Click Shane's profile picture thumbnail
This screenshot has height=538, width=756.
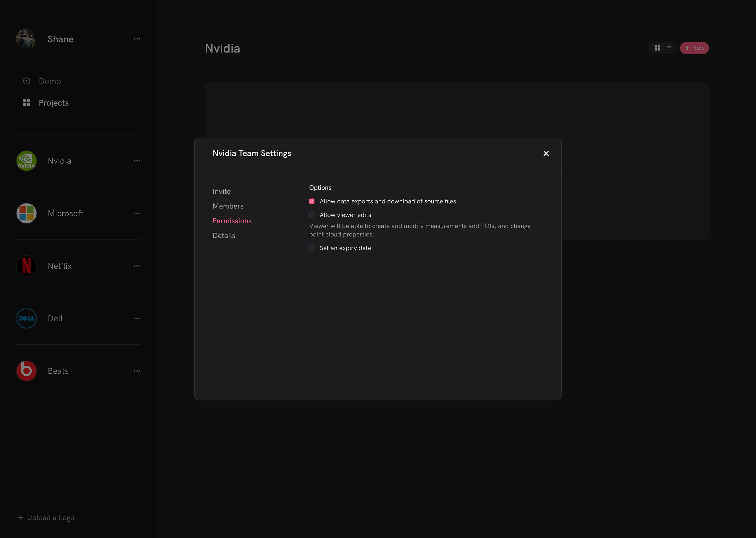(26, 39)
